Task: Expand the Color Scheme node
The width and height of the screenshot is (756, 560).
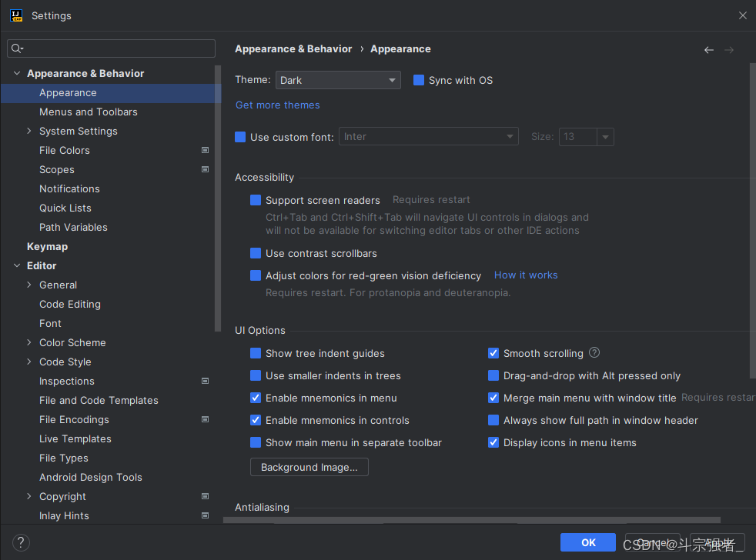Action: click(x=29, y=342)
